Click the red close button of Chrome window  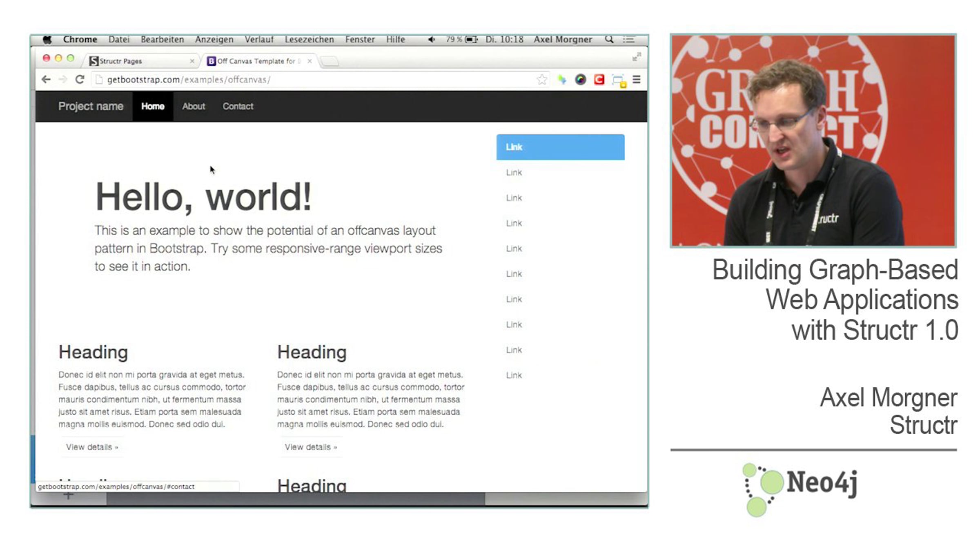[x=47, y=58]
